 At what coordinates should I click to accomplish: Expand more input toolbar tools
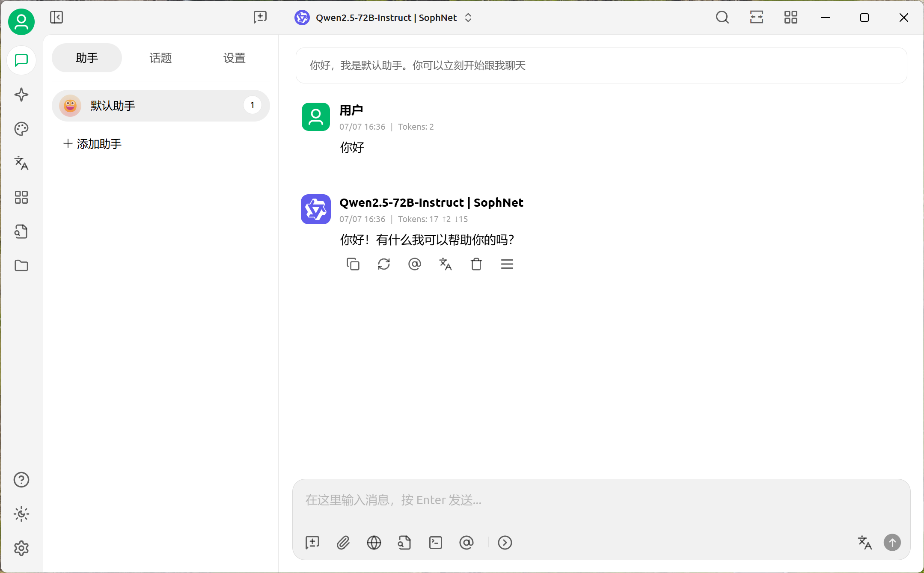[x=505, y=543]
